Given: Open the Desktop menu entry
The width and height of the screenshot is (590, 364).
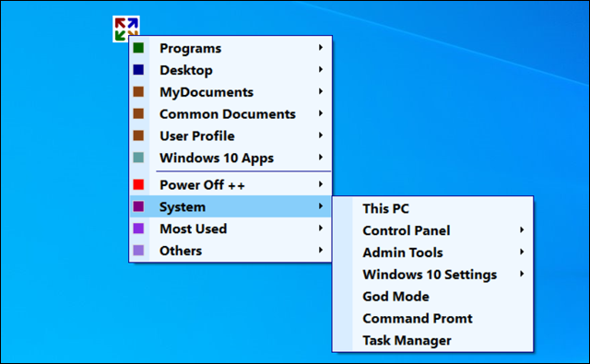Looking at the screenshot, I should click(x=230, y=69).
